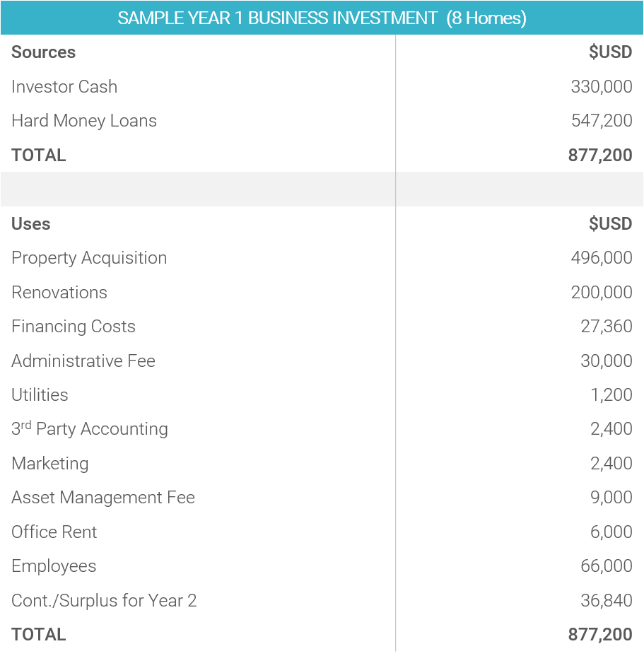Select the Administrative Fee label
Image resolution: width=644 pixels, height=656 pixels.
(x=83, y=361)
